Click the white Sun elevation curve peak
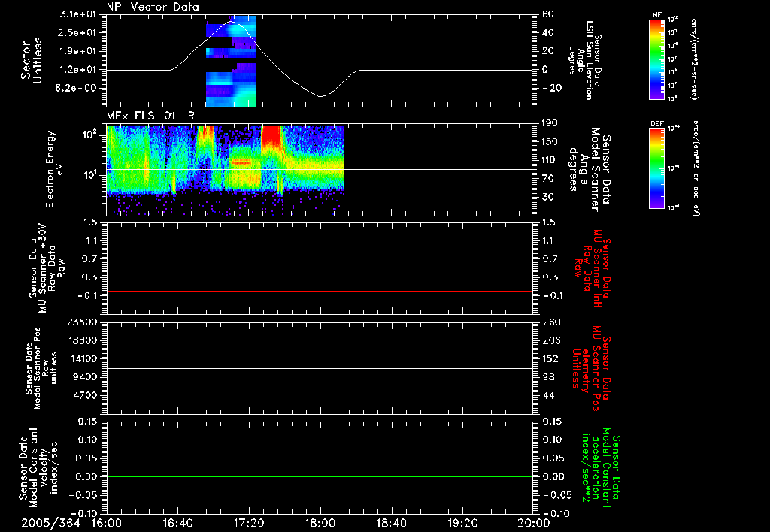 click(233, 21)
